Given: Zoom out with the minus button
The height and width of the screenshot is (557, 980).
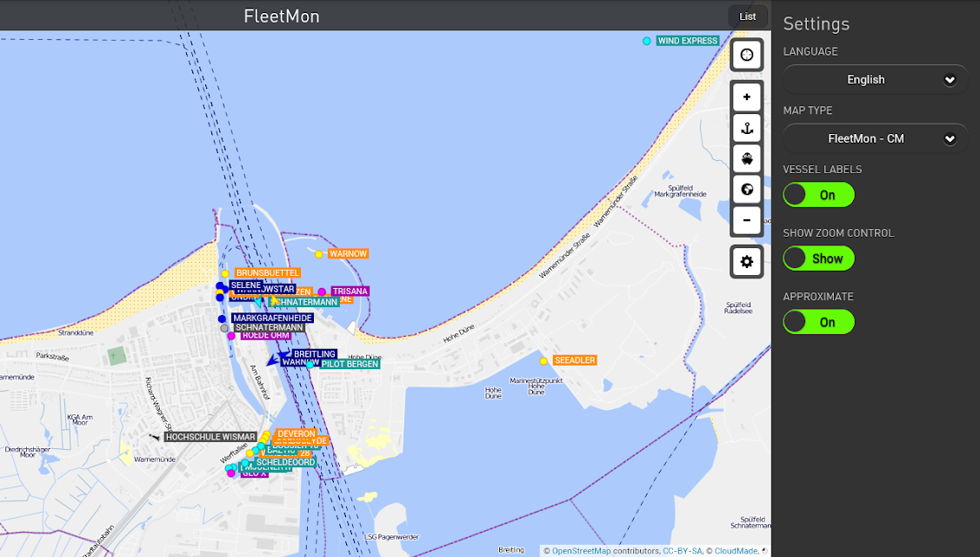Looking at the screenshot, I should coord(746,220).
